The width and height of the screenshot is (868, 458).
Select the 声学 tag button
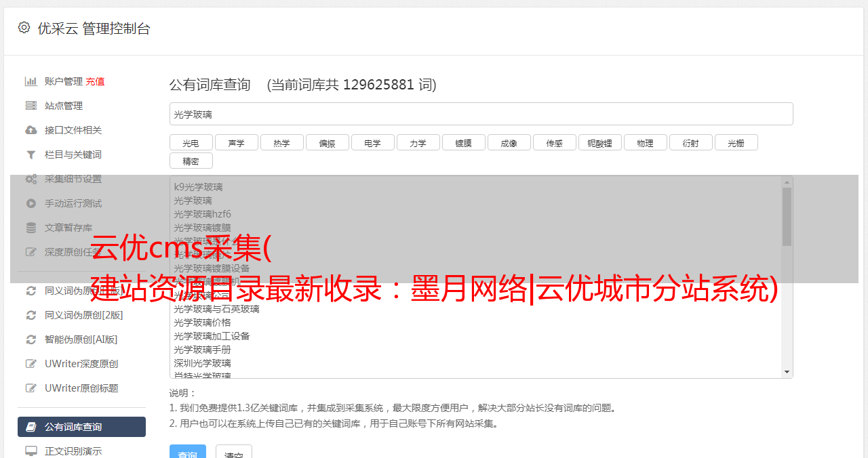click(x=236, y=142)
